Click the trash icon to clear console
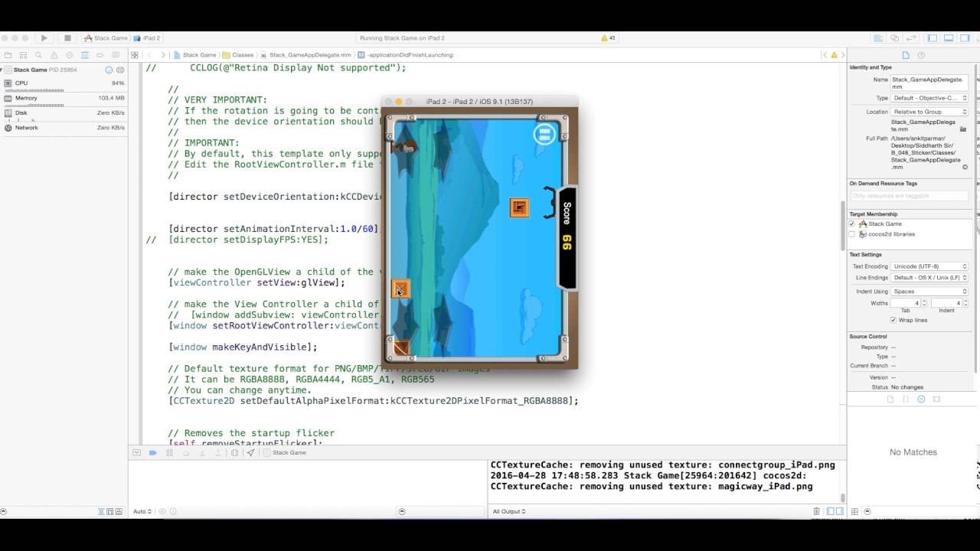This screenshot has width=980, height=551. click(816, 511)
